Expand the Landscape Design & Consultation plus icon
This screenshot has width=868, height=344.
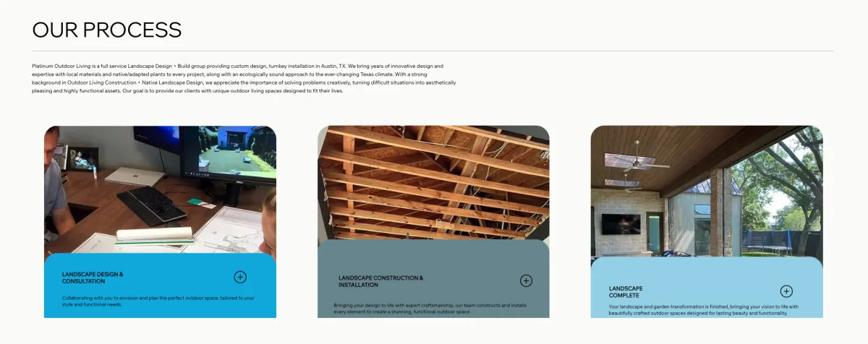(240, 277)
